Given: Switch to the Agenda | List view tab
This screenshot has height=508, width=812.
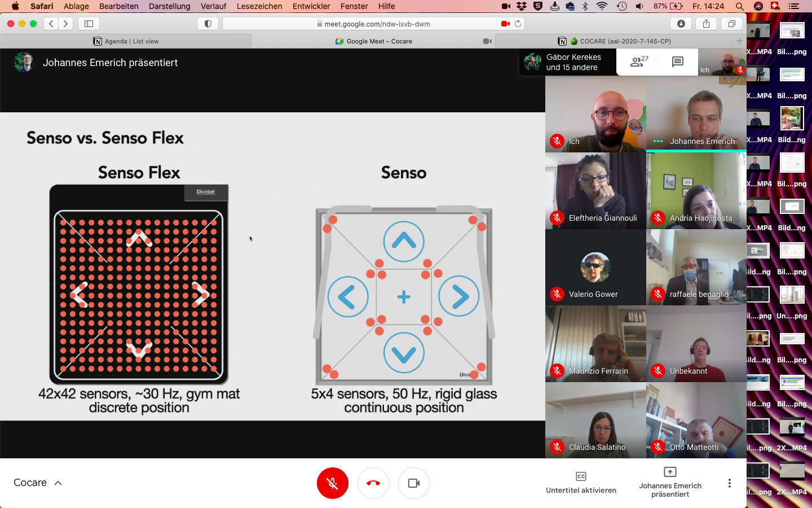Looking at the screenshot, I should point(126,41).
